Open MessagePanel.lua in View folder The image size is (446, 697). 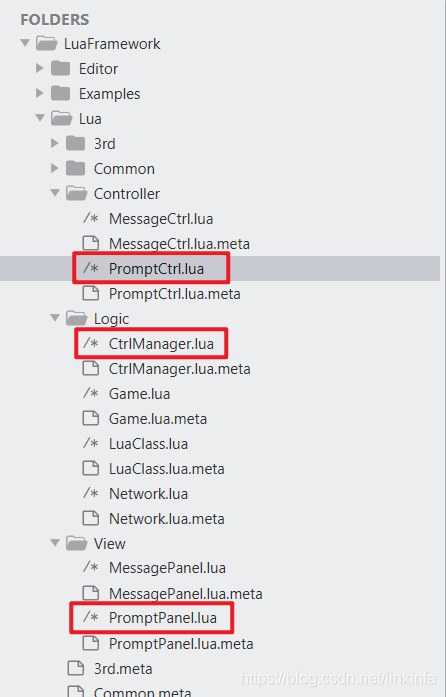[167, 568]
